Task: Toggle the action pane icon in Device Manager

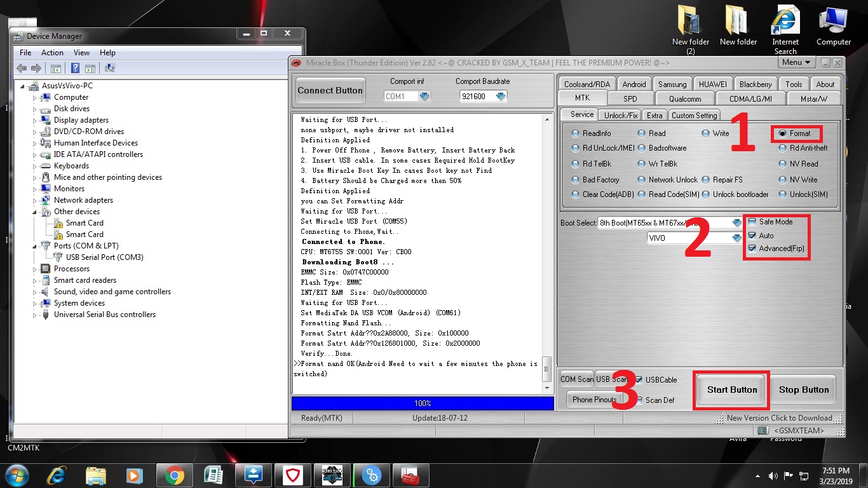Action: point(90,69)
